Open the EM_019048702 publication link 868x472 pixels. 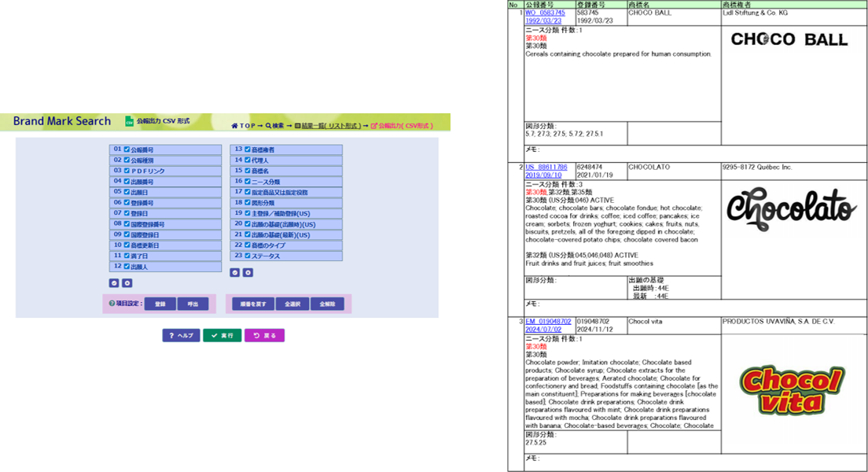(548, 321)
